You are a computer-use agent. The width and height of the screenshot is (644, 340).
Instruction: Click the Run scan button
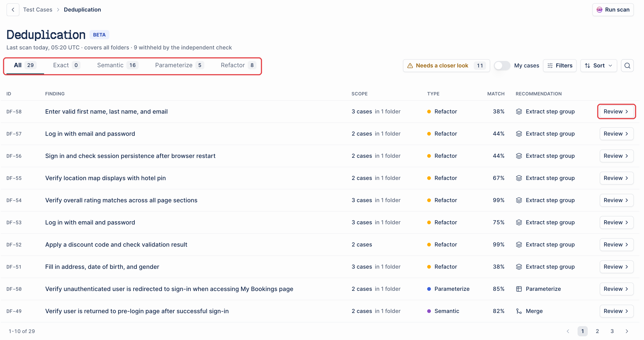(613, 9)
